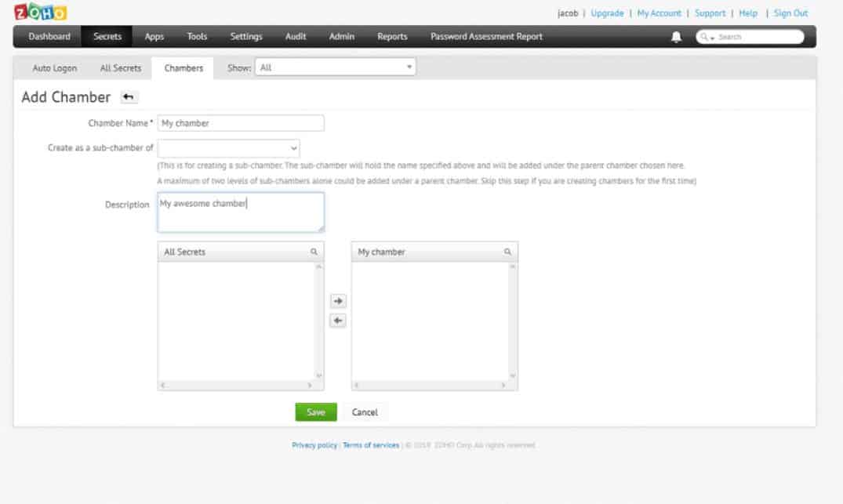Click the Sign Out link
Screen dimensions: 843x504
click(790, 13)
